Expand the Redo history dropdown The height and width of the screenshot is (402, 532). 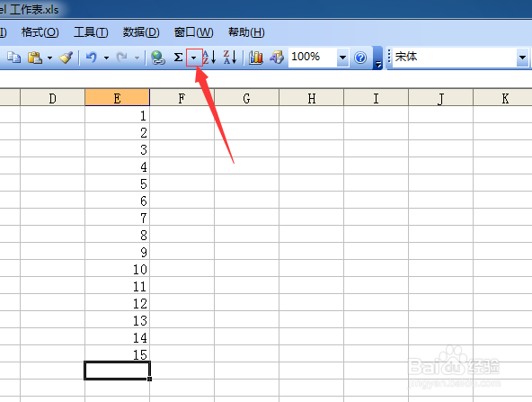[137, 58]
